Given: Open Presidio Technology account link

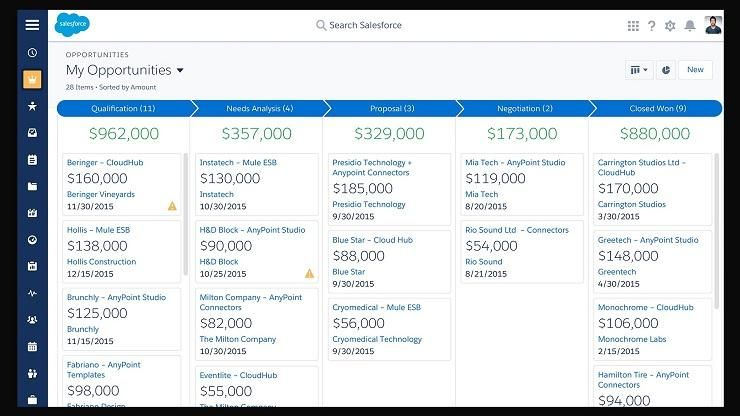Looking at the screenshot, I should pyautogui.click(x=369, y=204).
